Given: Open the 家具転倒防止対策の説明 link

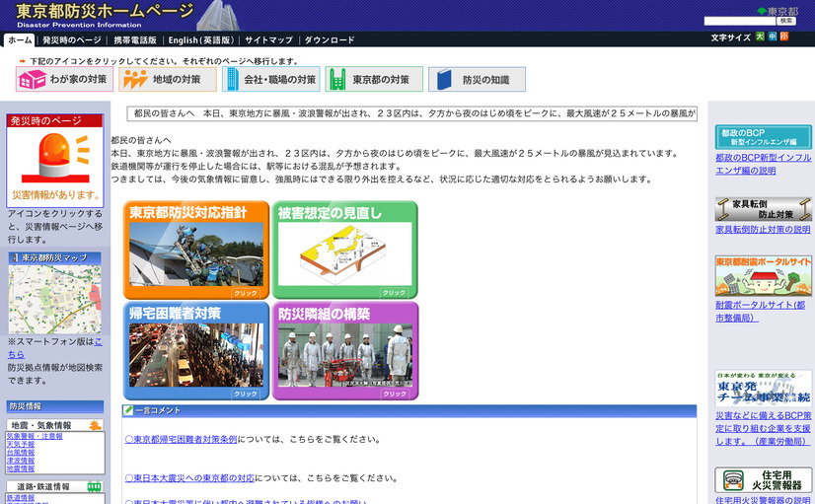Looking at the screenshot, I should (763, 229).
